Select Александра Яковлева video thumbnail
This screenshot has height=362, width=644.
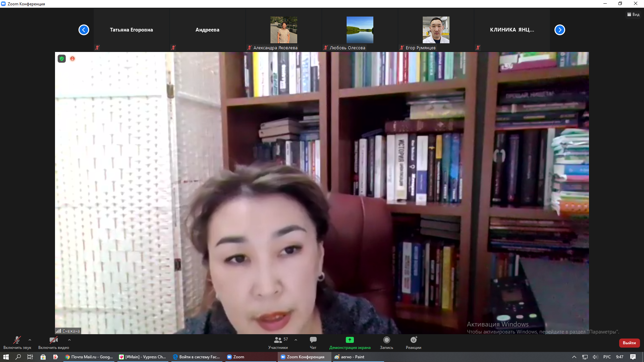coord(284,30)
